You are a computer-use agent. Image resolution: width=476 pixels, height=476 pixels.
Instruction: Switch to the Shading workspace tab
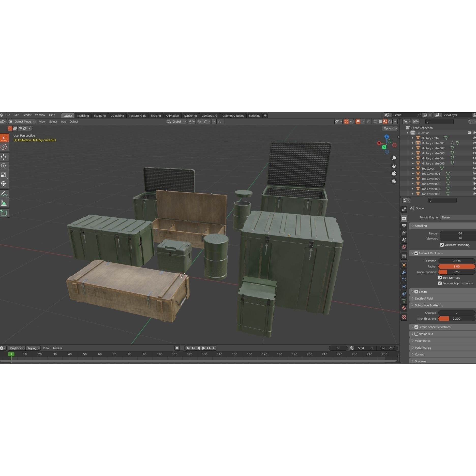click(x=156, y=115)
